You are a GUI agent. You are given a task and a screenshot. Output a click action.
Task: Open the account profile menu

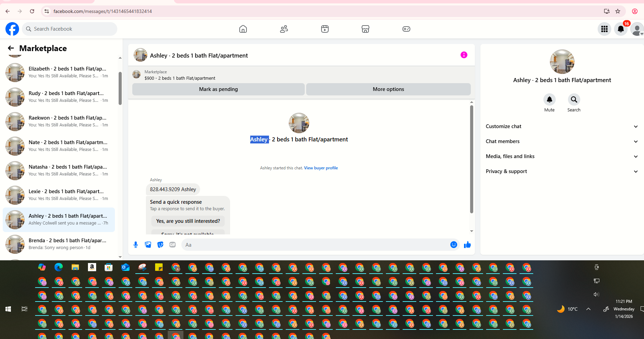pos(637,29)
